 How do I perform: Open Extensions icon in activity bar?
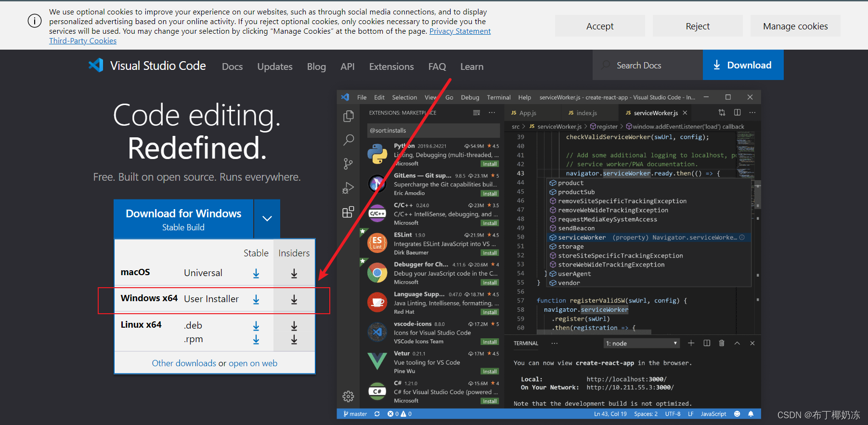(348, 212)
